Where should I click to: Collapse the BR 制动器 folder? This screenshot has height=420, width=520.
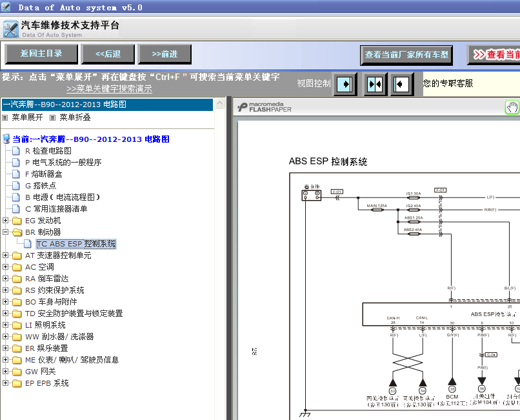(5, 232)
